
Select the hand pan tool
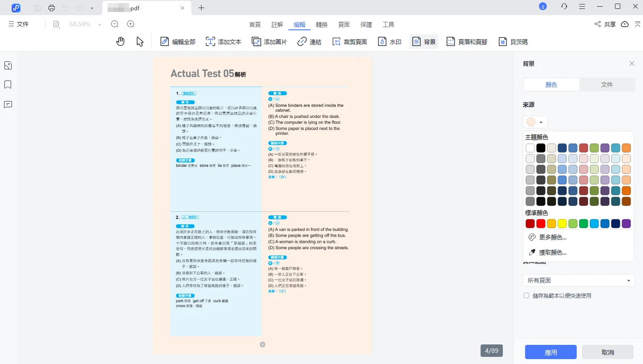[120, 42]
